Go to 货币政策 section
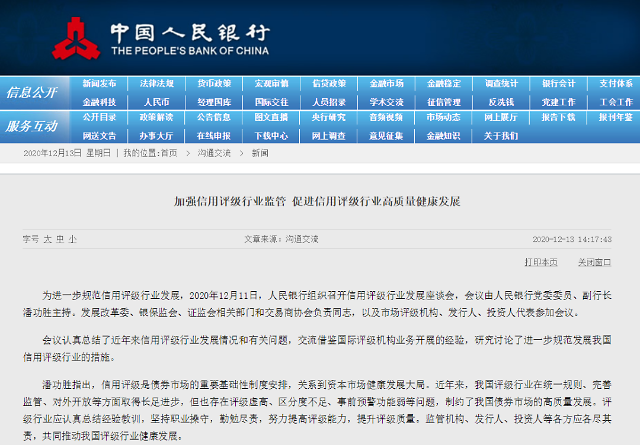This screenshot has width=640, height=445. (214, 84)
